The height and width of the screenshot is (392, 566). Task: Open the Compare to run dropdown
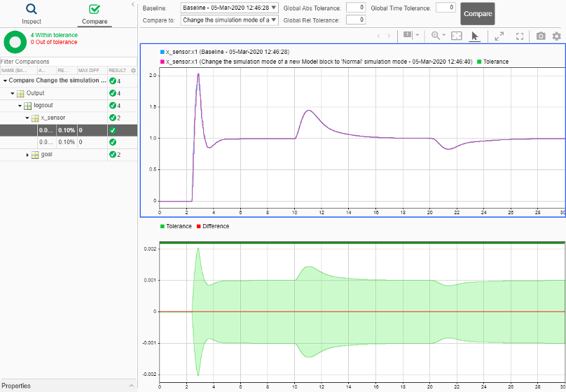tap(229, 20)
